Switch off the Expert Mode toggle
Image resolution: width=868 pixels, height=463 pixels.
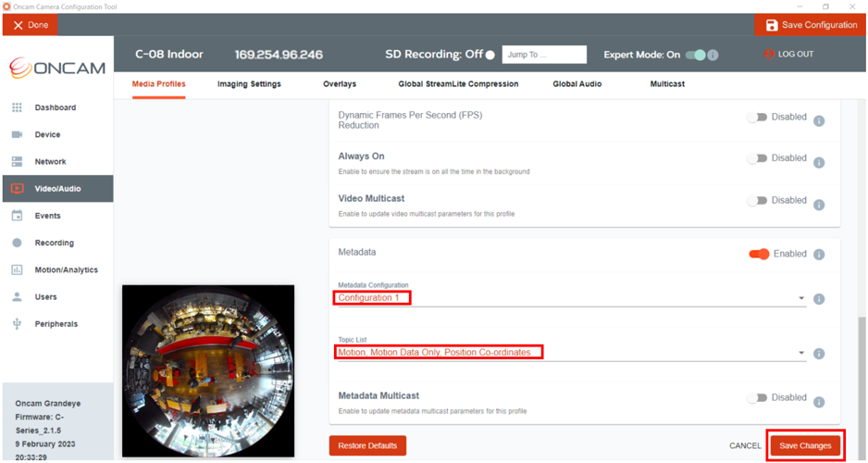pos(695,55)
